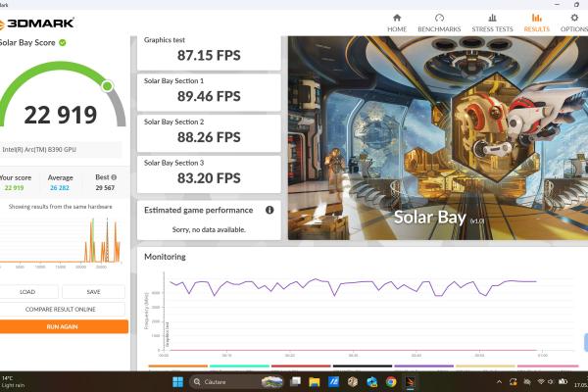Click the Best score 29 567
This screenshot has height=392, width=588.
105,188
